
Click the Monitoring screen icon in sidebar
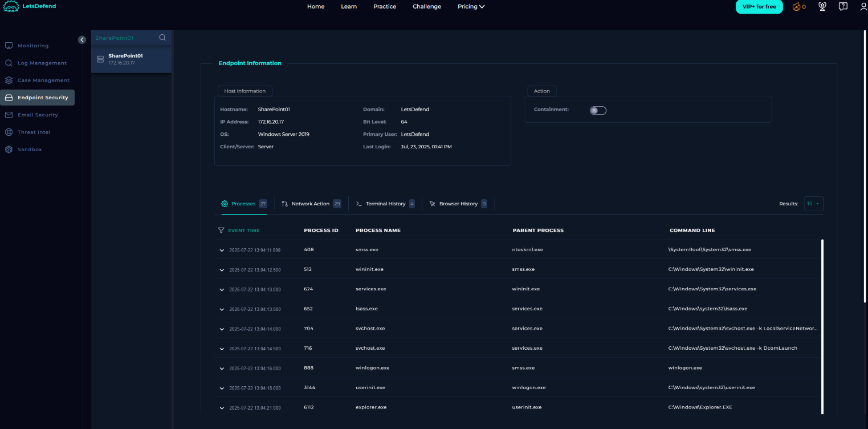pos(9,46)
